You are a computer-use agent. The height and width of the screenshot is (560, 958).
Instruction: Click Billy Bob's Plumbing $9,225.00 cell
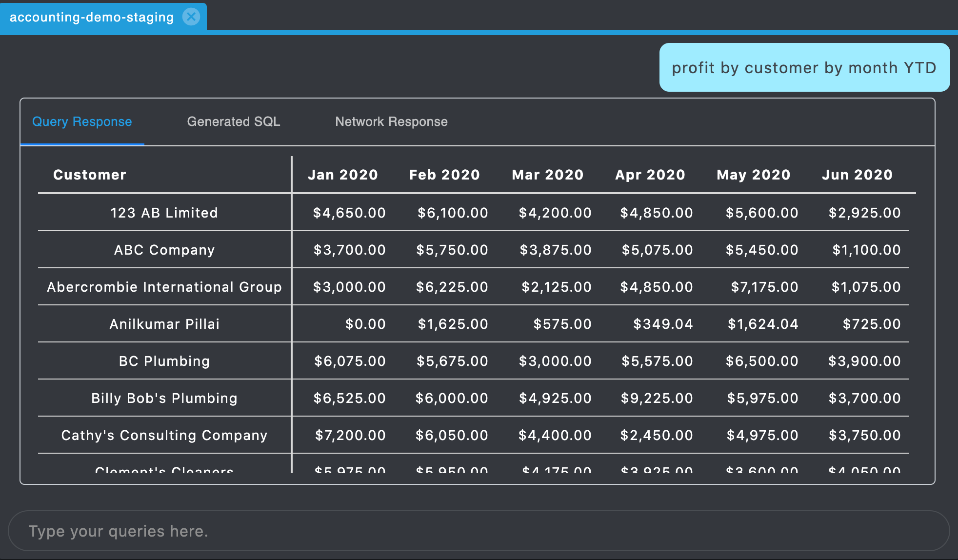point(656,398)
